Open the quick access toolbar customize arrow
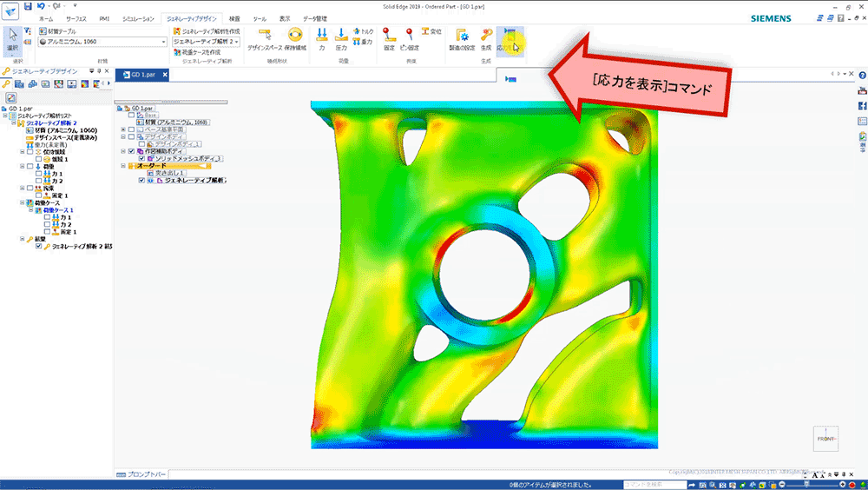 (76, 6)
